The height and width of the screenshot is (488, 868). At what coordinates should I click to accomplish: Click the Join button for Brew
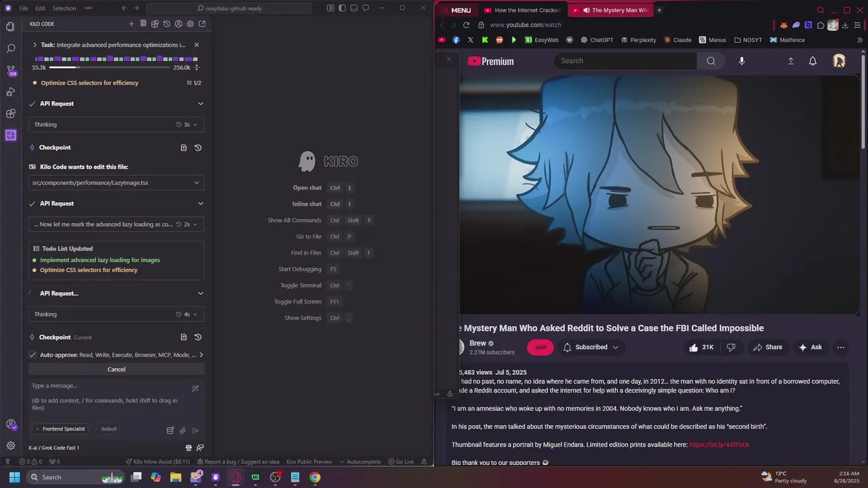(x=540, y=347)
